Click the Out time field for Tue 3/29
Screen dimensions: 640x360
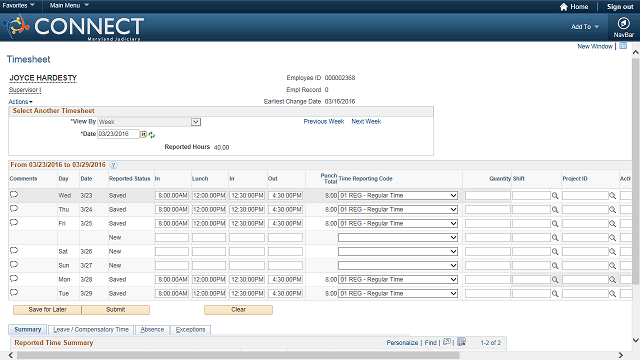285,293
